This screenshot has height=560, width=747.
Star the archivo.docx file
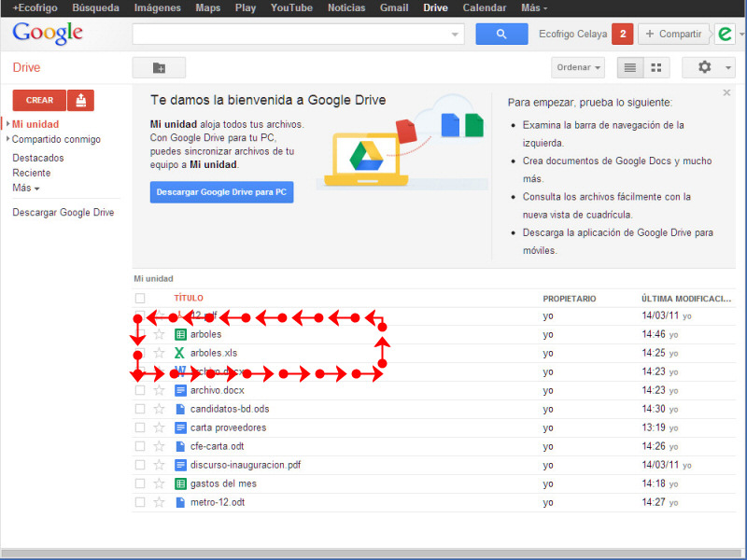[159, 390]
